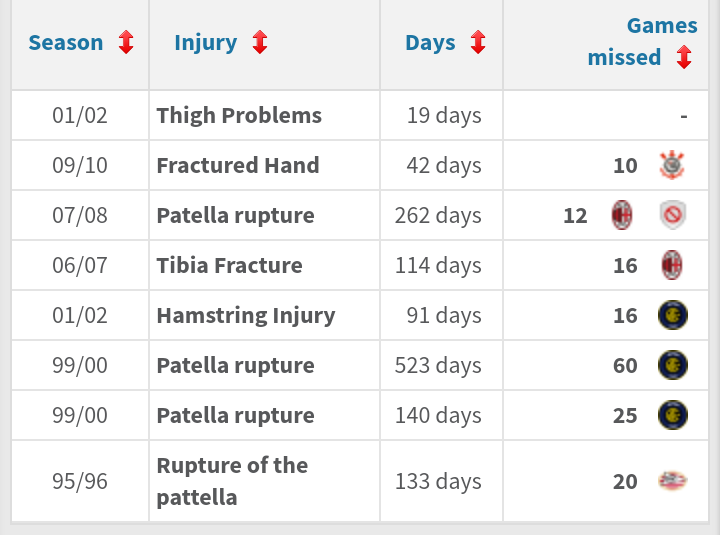This screenshot has width=720, height=535.
Task: Select the Fractured Hand injury cell
Action: [238, 165]
